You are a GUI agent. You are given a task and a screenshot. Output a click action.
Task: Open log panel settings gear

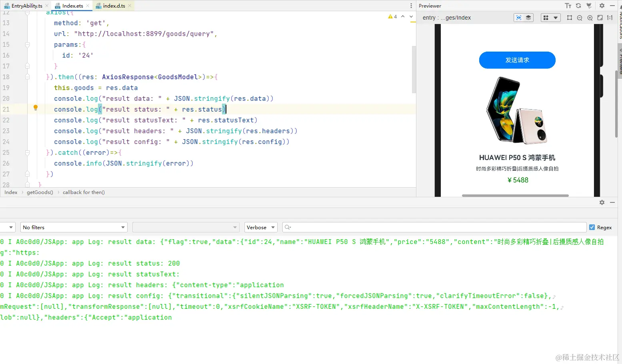602,202
